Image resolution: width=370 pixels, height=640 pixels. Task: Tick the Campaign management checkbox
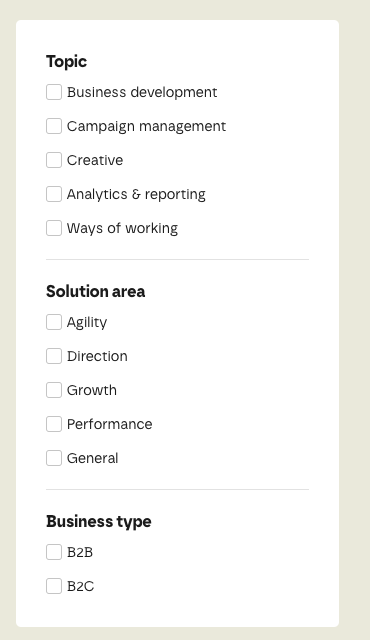(x=54, y=126)
